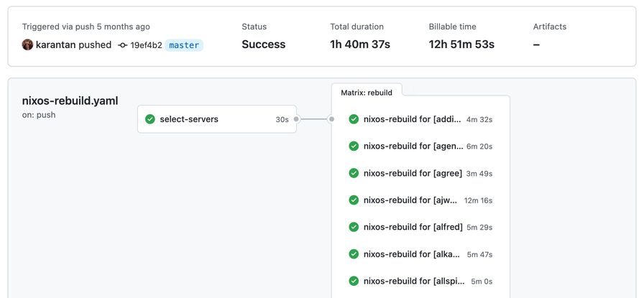Click the 12m 16s duration
Screen dimensions: 644x298
478,200
